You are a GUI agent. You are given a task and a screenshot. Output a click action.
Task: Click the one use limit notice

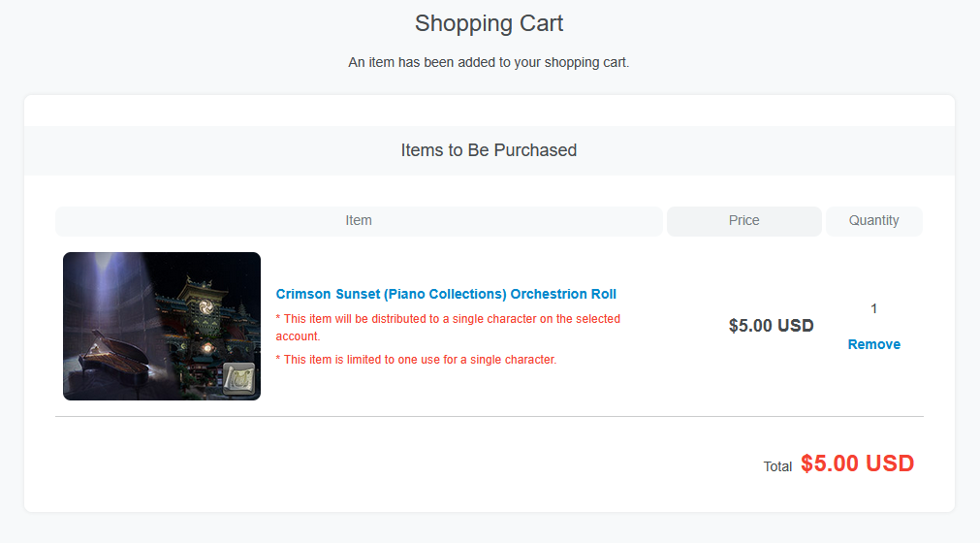coord(416,360)
